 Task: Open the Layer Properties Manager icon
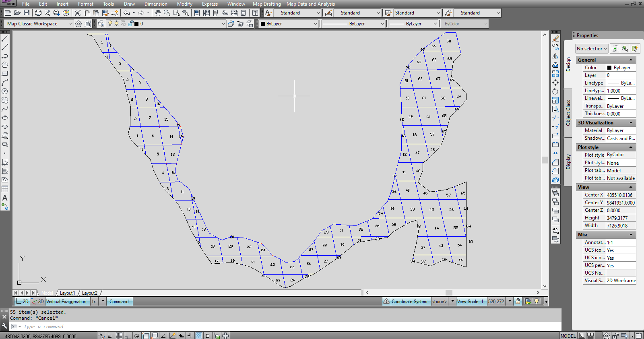pyautogui.click(x=101, y=24)
